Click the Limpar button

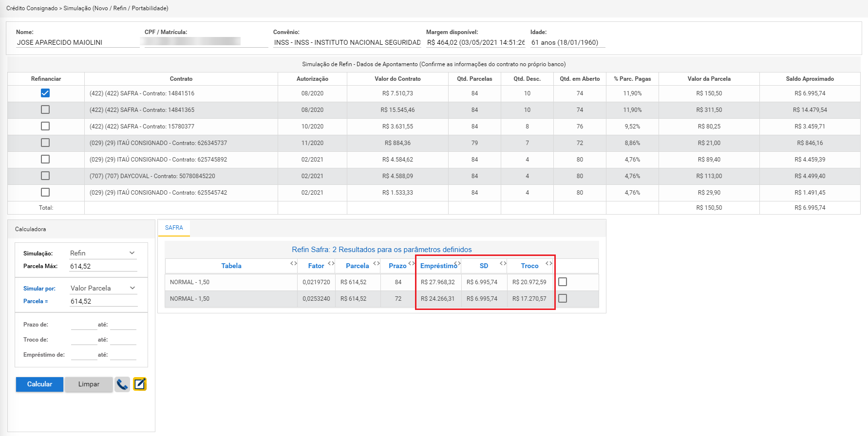tap(89, 384)
